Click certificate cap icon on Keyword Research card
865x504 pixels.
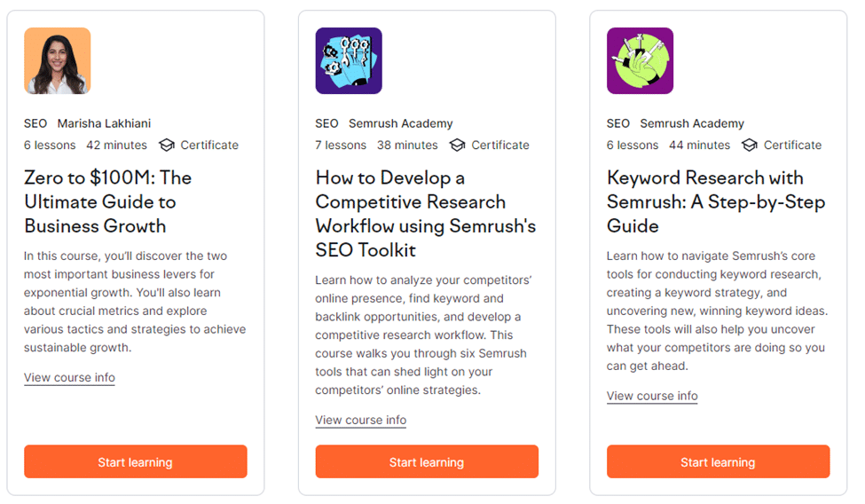(749, 146)
